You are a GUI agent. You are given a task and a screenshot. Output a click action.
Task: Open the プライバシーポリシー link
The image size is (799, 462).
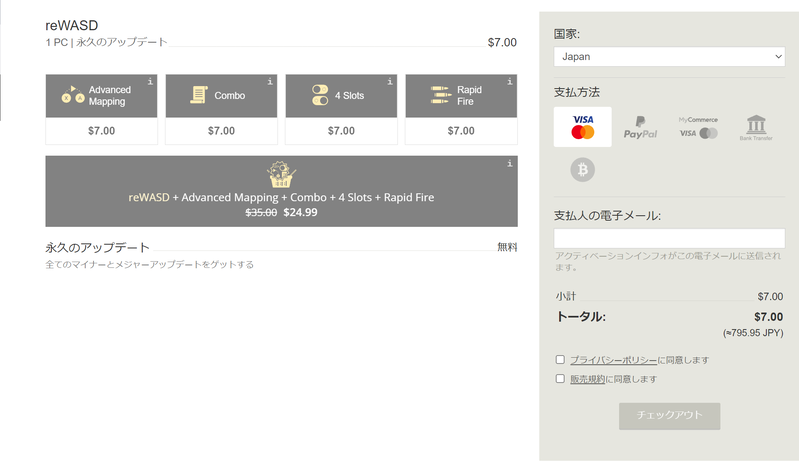[x=614, y=360]
